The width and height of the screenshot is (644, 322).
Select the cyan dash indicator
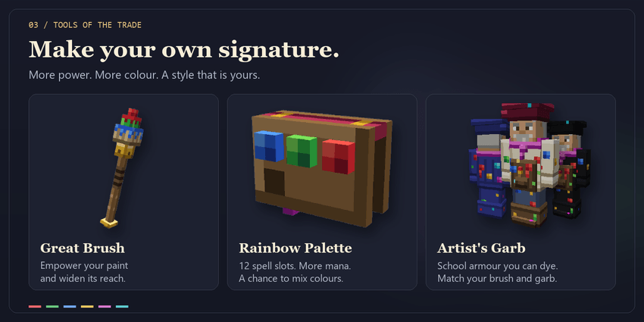point(122,306)
